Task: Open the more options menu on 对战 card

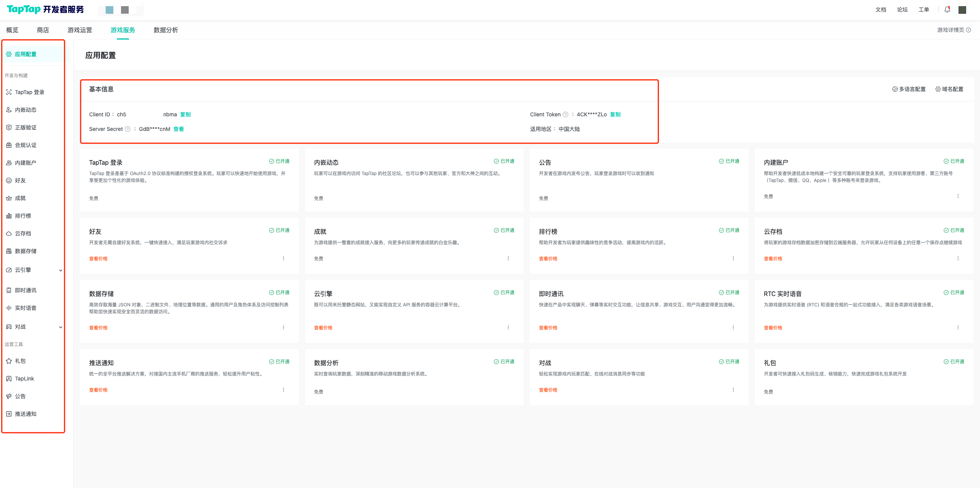Action: pyautogui.click(x=733, y=390)
